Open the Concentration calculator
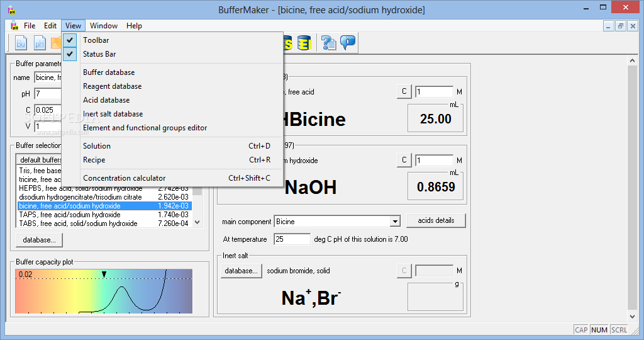Screen dimensions: 644x340 (x=172, y=178)
